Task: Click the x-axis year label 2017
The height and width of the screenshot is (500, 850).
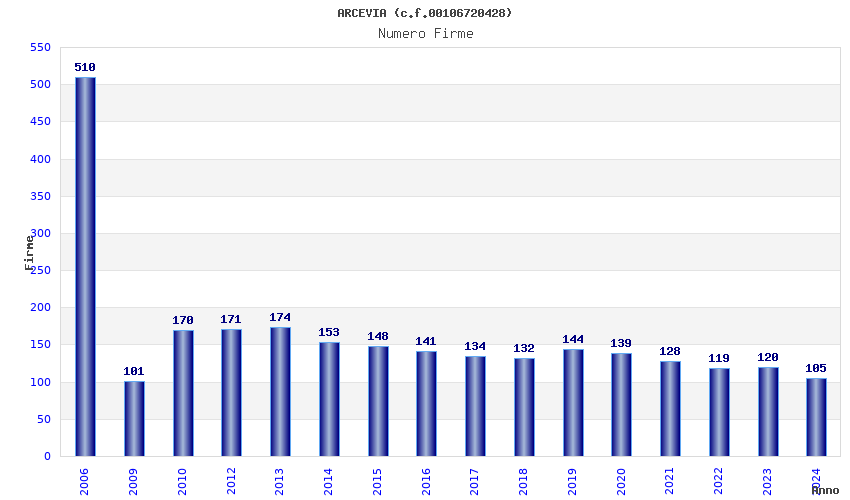Action: point(474,482)
